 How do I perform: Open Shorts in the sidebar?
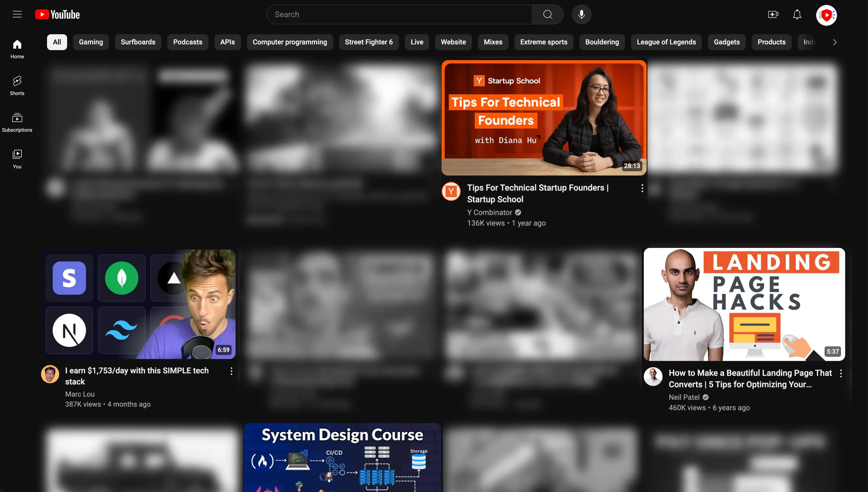(17, 86)
